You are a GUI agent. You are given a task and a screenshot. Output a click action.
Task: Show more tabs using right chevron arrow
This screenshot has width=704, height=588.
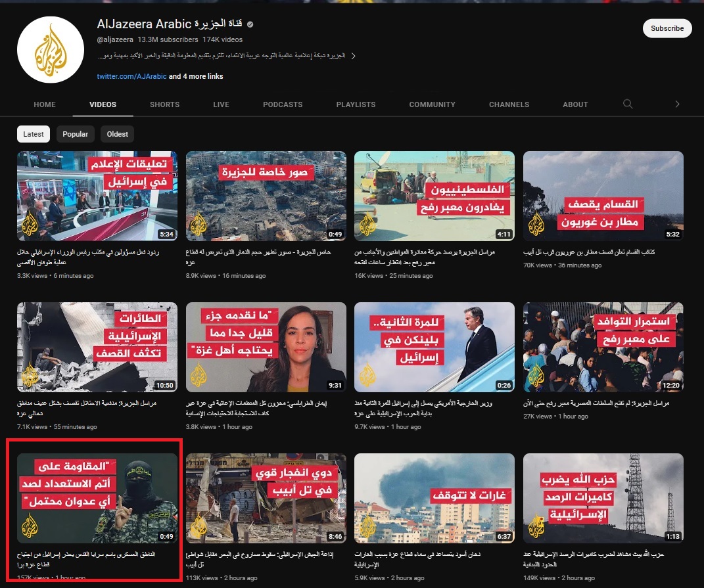point(677,104)
